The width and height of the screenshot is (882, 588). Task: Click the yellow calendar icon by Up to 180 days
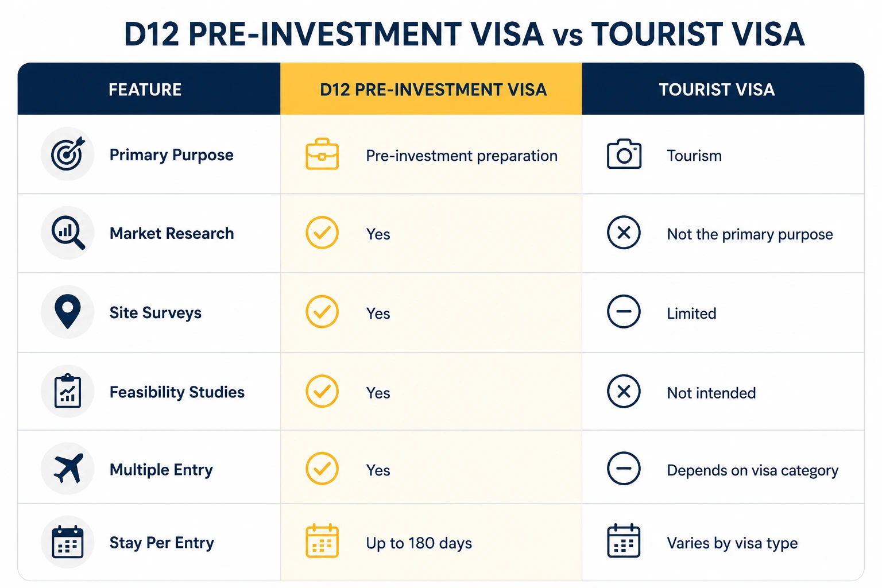pyautogui.click(x=322, y=541)
